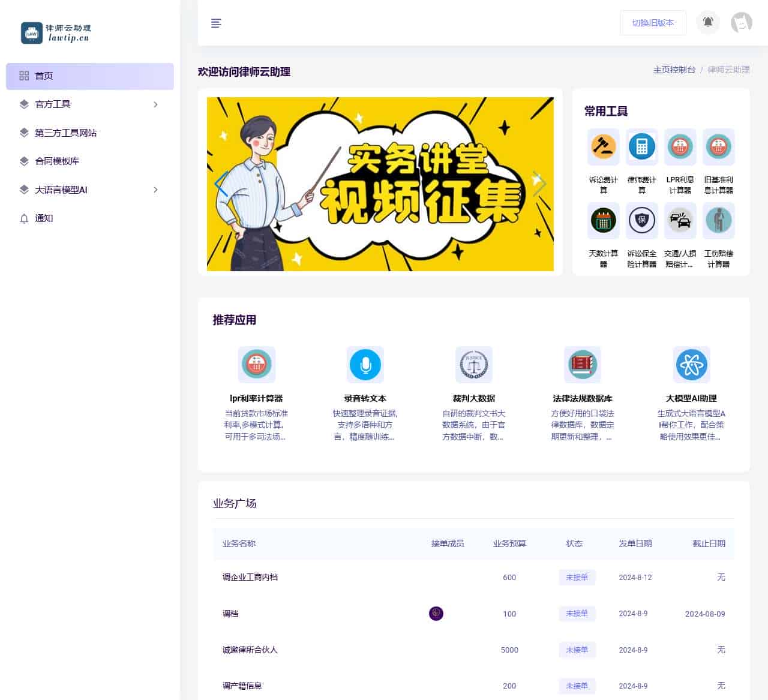Screen dimensions: 768x700
Task: Click the 2024-8-12 issue date cell
Action: [x=635, y=577]
